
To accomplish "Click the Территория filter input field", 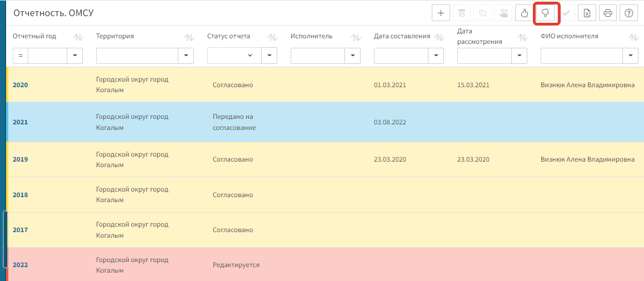I will tap(137, 56).
